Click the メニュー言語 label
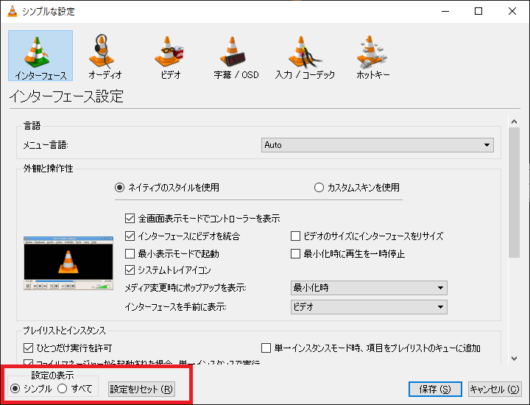530x405 pixels. (x=45, y=145)
